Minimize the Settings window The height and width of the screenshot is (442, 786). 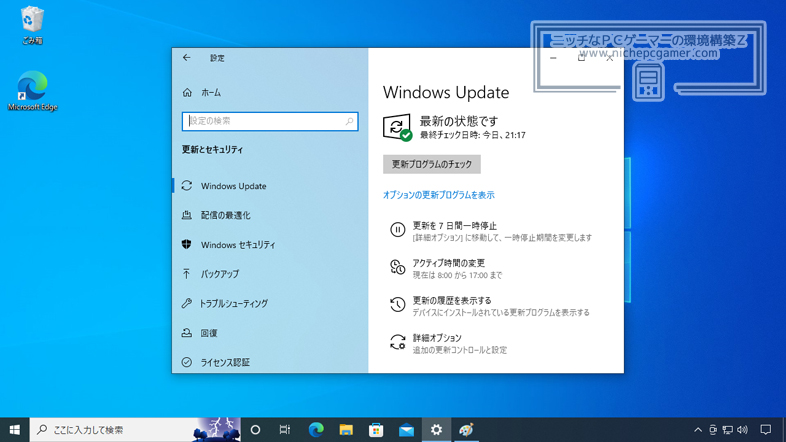pyautogui.click(x=553, y=58)
